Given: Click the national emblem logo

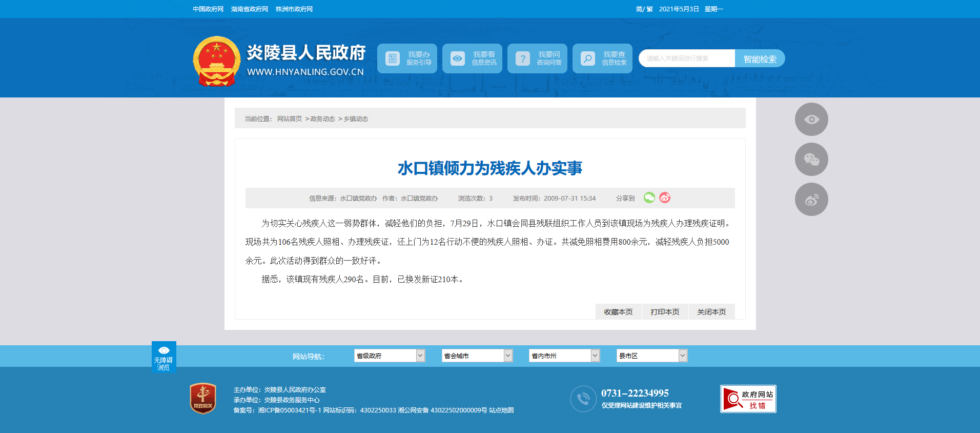Looking at the screenshot, I should click(x=217, y=61).
